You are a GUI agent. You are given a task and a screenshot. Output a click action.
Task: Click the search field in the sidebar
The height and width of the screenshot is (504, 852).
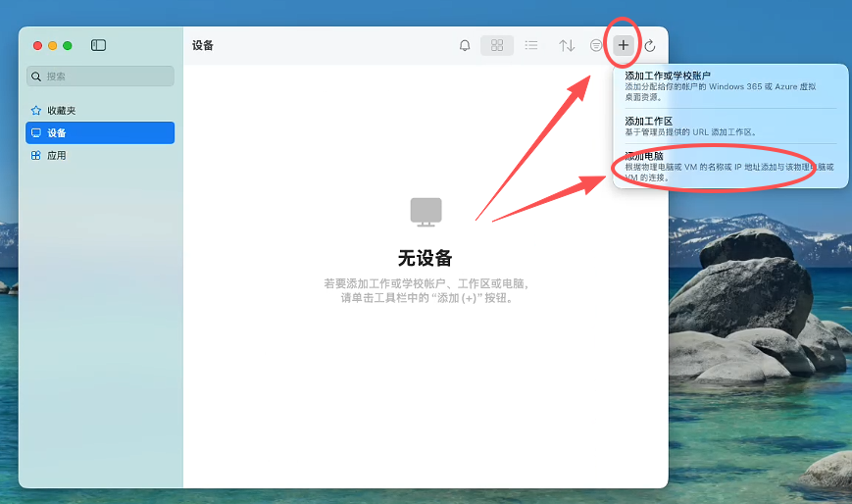[106, 76]
